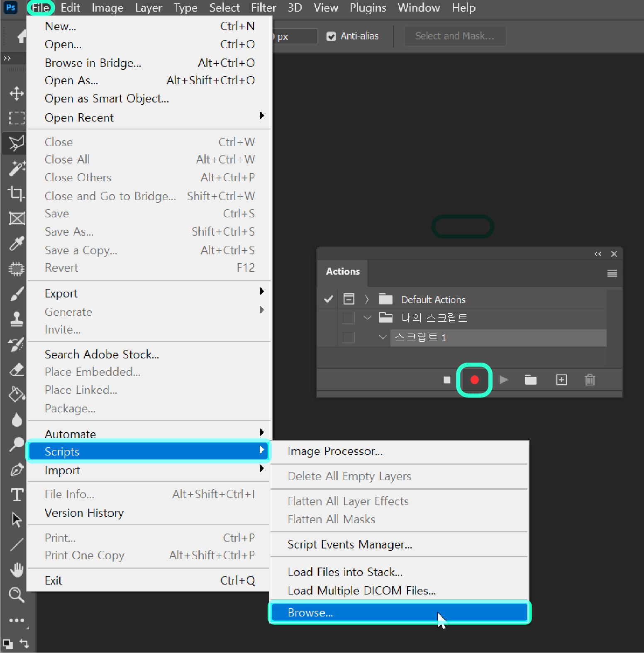Screen dimensions: 644x653
Task: Select the Polygonal Lasso tool
Action: pos(17,144)
